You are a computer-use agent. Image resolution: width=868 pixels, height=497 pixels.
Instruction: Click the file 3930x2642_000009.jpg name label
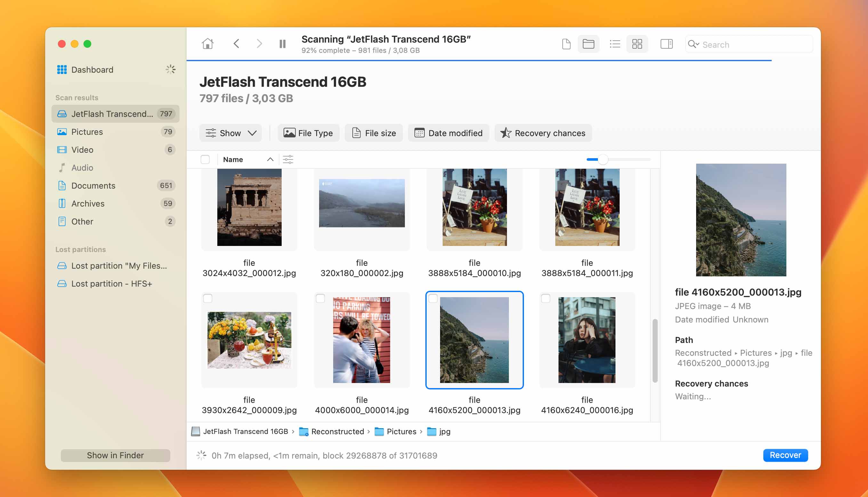tap(249, 405)
